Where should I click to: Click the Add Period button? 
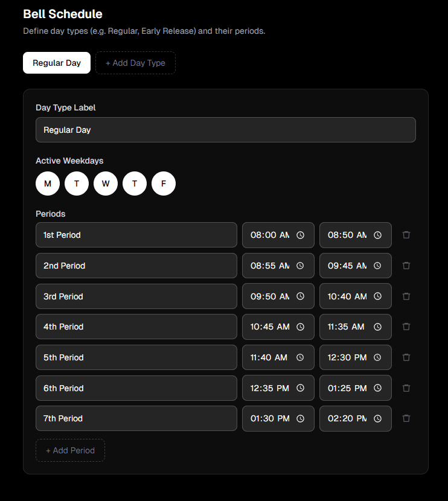[70, 450]
